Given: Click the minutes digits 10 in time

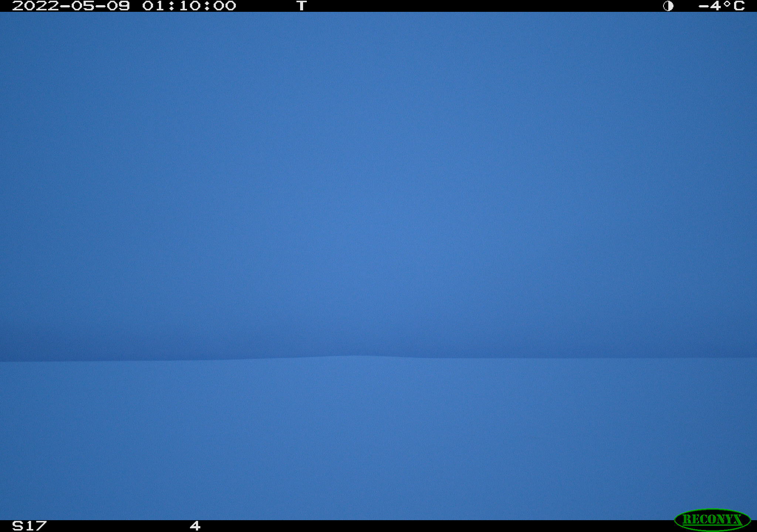Looking at the screenshot, I should [189, 6].
